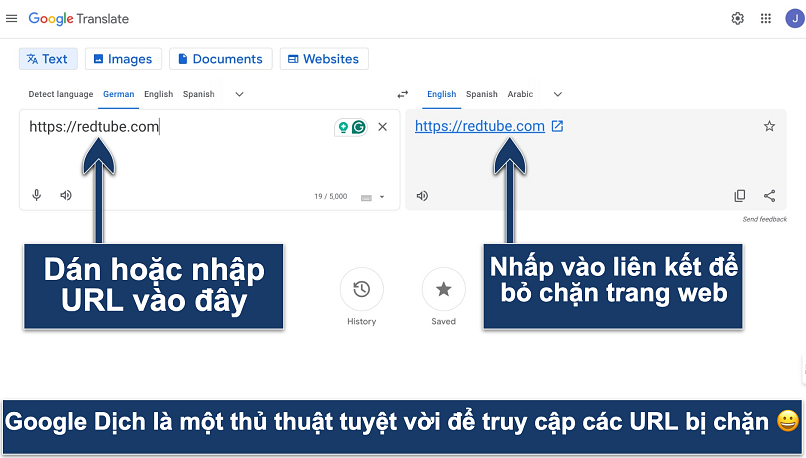Listen to the translated text

point(422,196)
